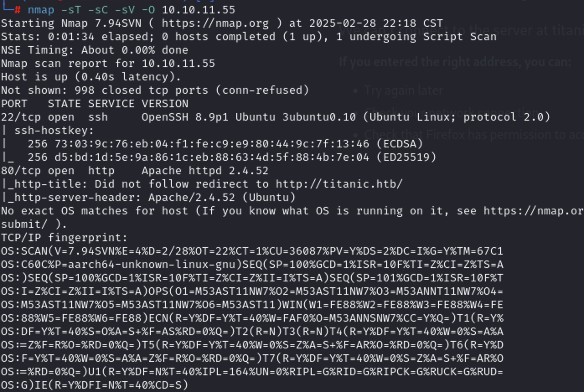
Task: Click the PORT STATE SERVICE VERSION header row
Action: pyautogui.click(x=95, y=104)
